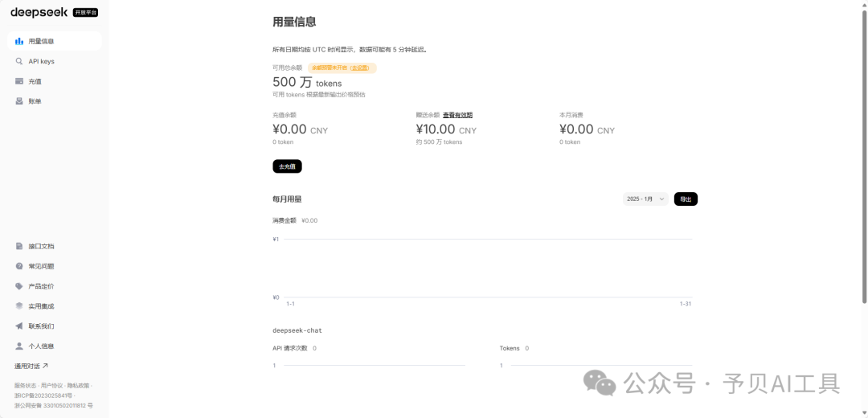Click the 充值 card icon in sidebar
Image resolution: width=868 pixels, height=418 pixels.
click(x=19, y=81)
